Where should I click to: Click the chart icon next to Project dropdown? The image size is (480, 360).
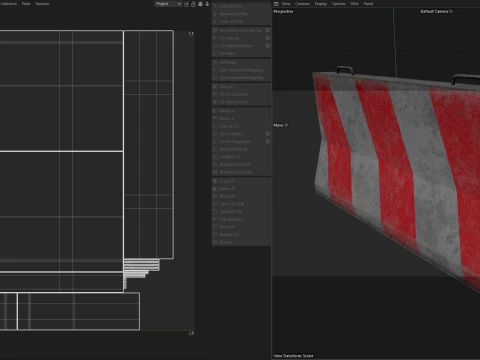coord(186,4)
